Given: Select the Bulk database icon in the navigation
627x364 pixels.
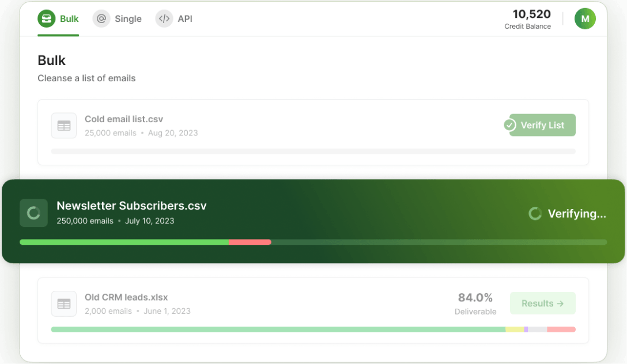Looking at the screenshot, I should pos(46,18).
